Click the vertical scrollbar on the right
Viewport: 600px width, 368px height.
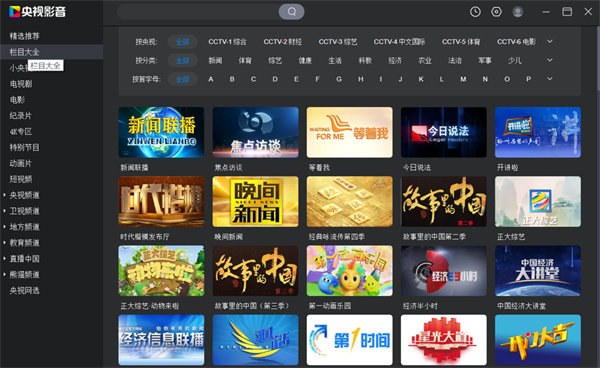(x=598, y=59)
